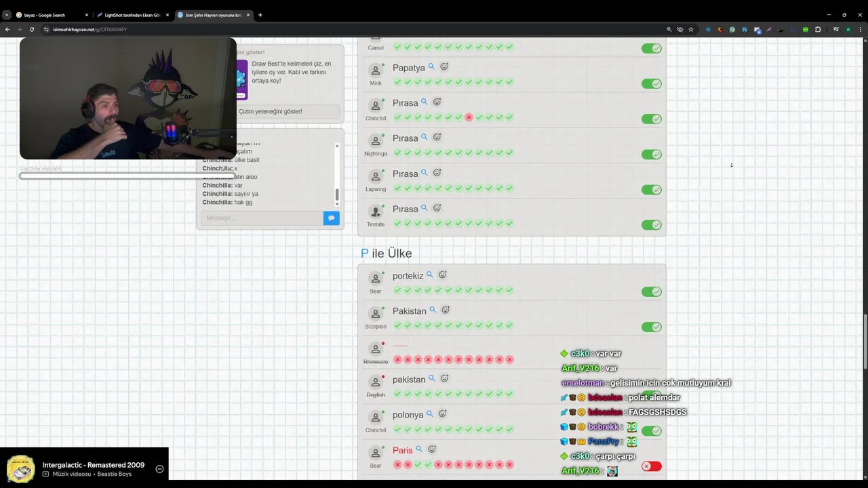Viewport: 868px width, 488px height.
Task: Toggle approval switch for Camel's answer
Action: (x=652, y=48)
